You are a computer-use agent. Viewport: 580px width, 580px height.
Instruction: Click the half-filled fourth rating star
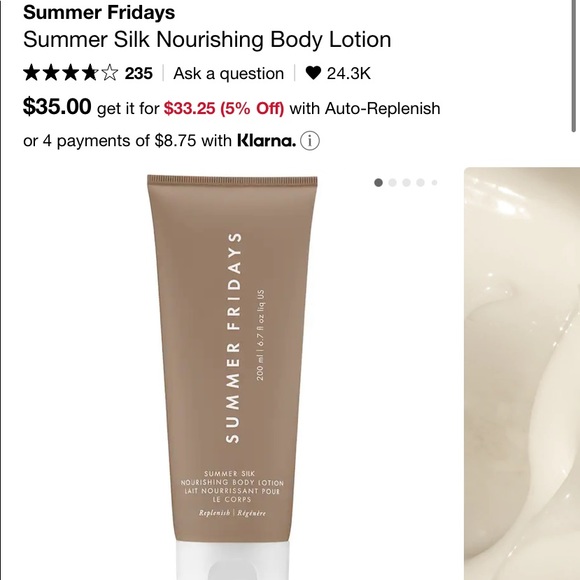[90, 72]
